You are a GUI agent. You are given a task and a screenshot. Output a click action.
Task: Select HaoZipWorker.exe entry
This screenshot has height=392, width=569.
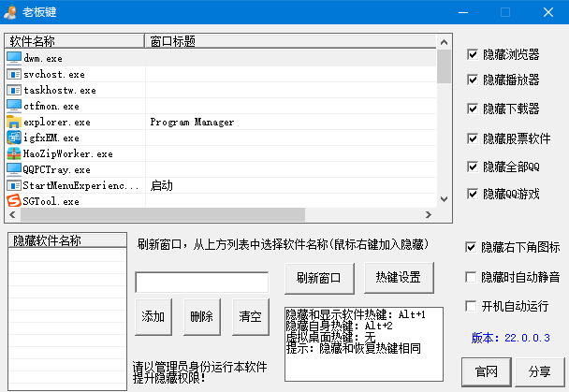click(x=68, y=154)
